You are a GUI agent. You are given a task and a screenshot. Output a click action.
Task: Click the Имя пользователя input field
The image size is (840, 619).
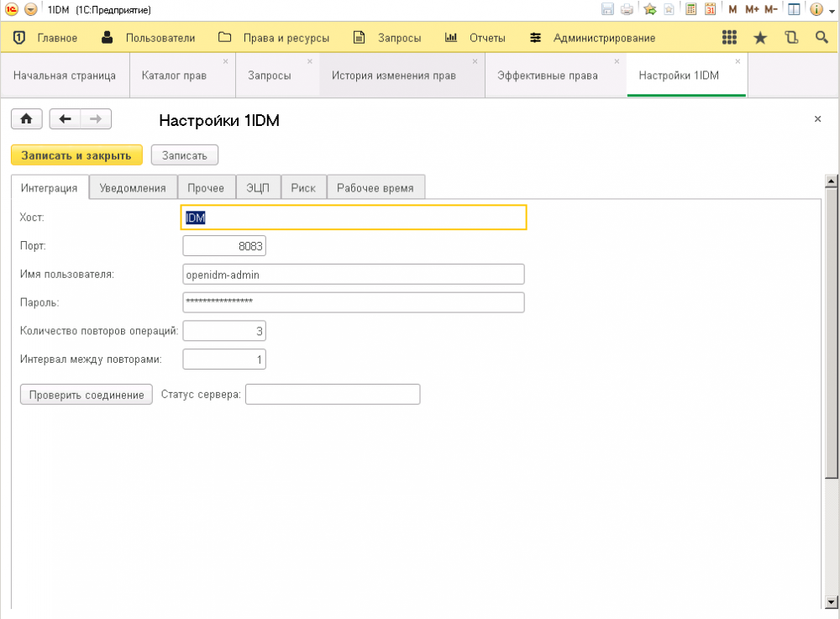click(353, 275)
